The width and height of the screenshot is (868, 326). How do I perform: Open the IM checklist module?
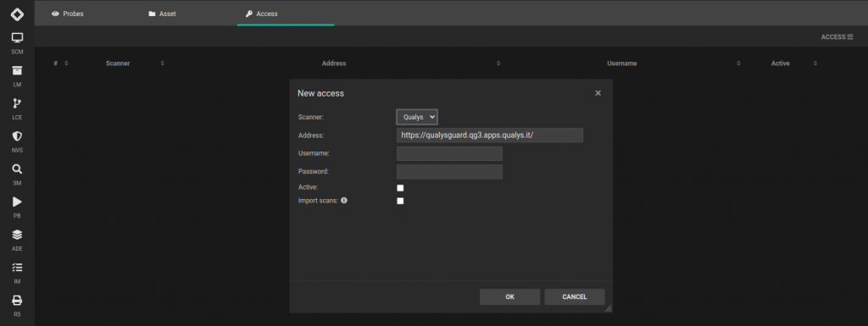17,273
